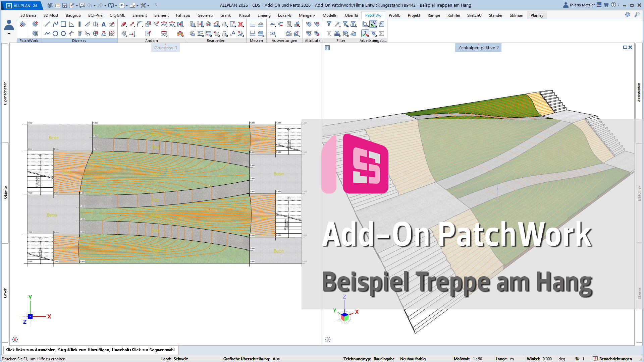Open the Geometr ribbon tab
Viewport: 644px width, 362px height.
point(205,15)
